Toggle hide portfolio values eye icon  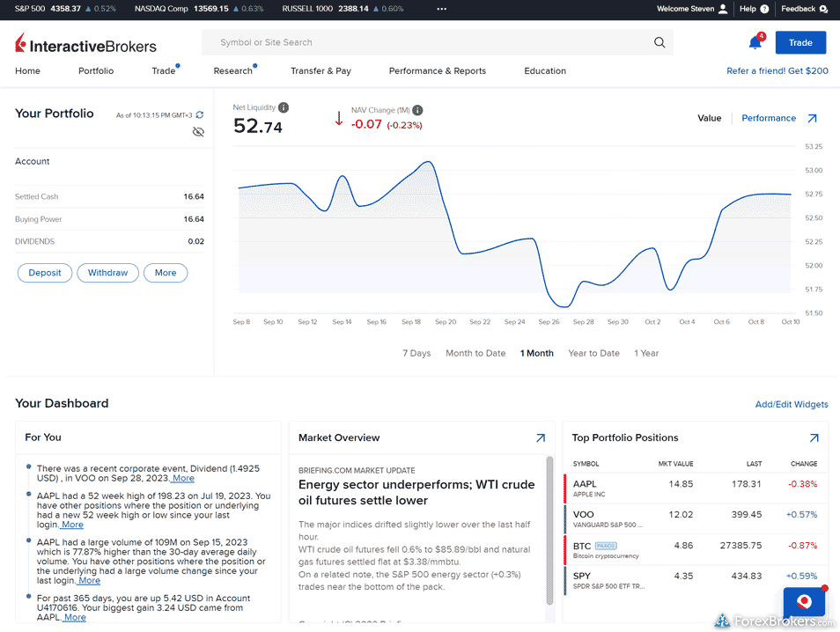[x=198, y=132]
